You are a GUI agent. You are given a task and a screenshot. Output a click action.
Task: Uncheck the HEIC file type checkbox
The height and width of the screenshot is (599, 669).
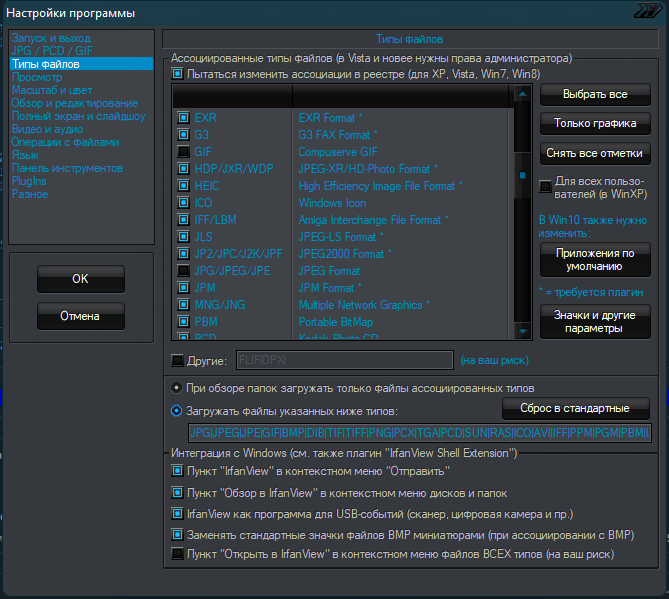[184, 185]
